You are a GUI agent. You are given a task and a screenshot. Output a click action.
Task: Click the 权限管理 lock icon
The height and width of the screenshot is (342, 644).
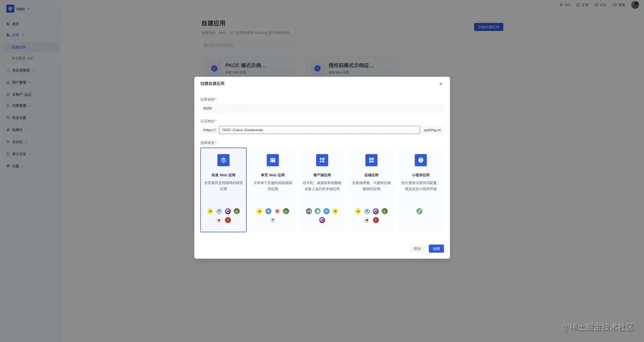pos(8,106)
